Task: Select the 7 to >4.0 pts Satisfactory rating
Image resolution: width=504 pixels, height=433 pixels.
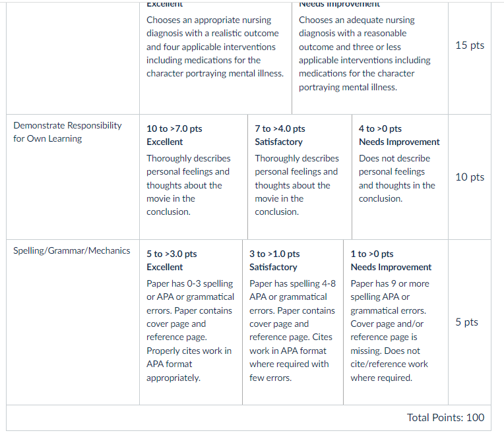Action: click(x=299, y=177)
